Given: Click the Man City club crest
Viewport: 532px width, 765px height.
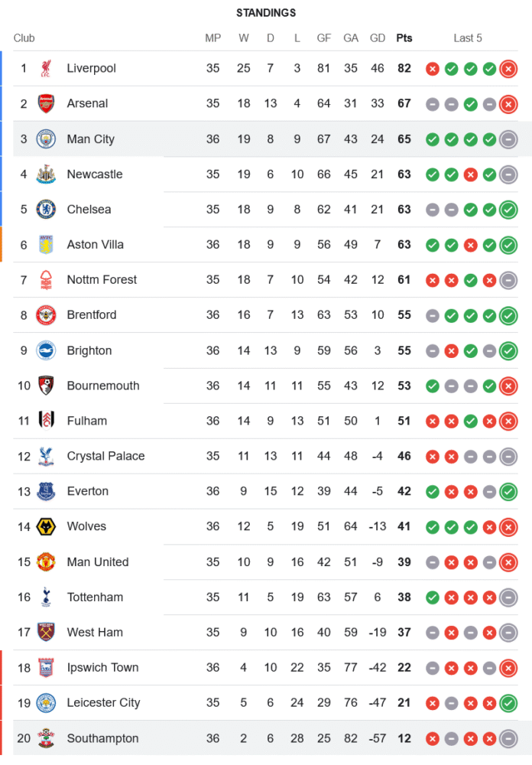Looking at the screenshot, I should coord(46,139).
